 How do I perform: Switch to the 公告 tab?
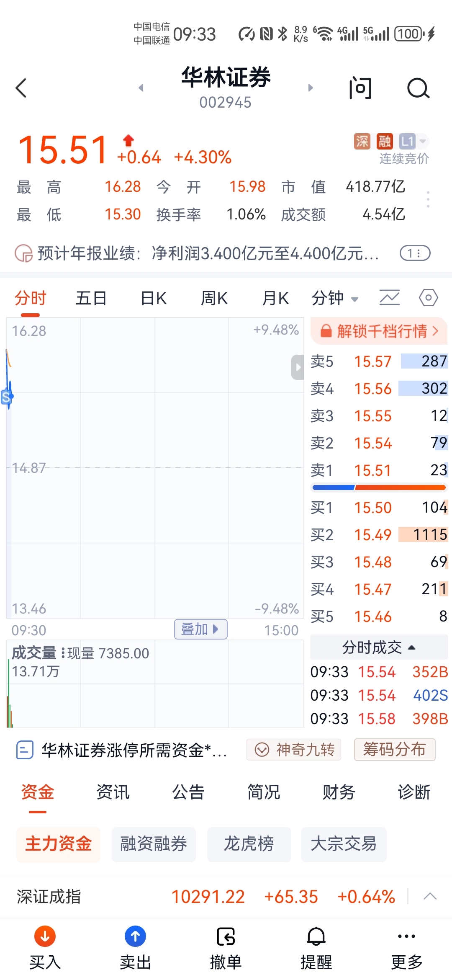(x=188, y=792)
